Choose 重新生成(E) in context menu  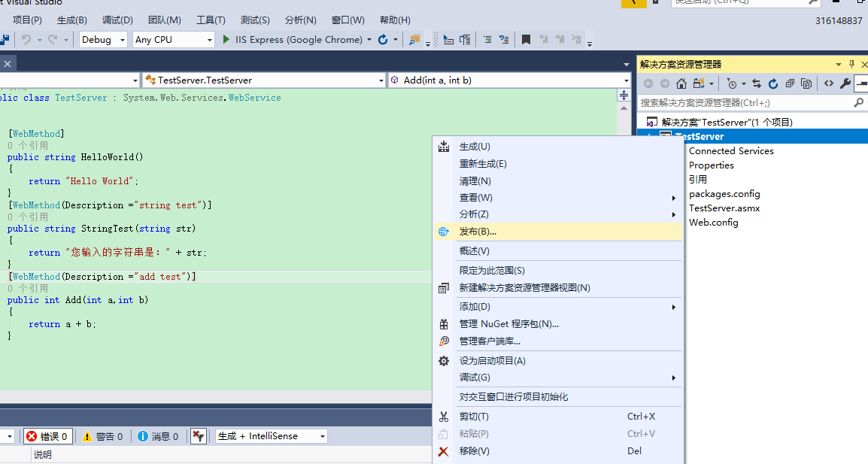click(x=557, y=164)
